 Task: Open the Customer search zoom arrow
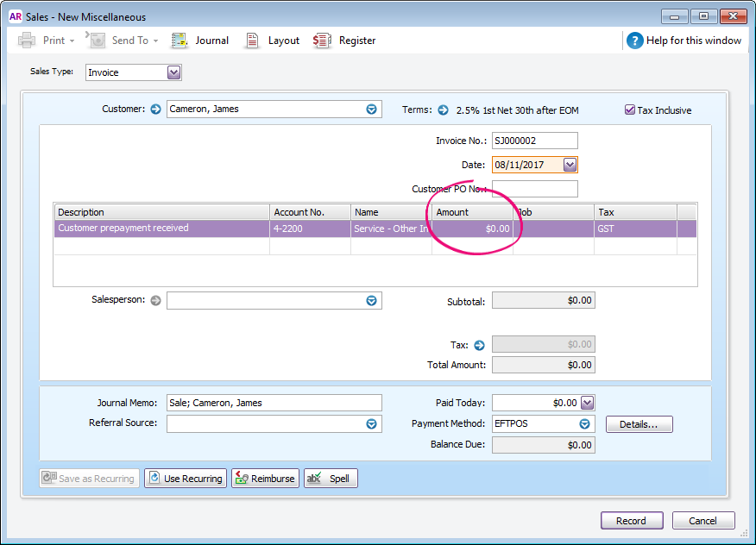tap(155, 109)
